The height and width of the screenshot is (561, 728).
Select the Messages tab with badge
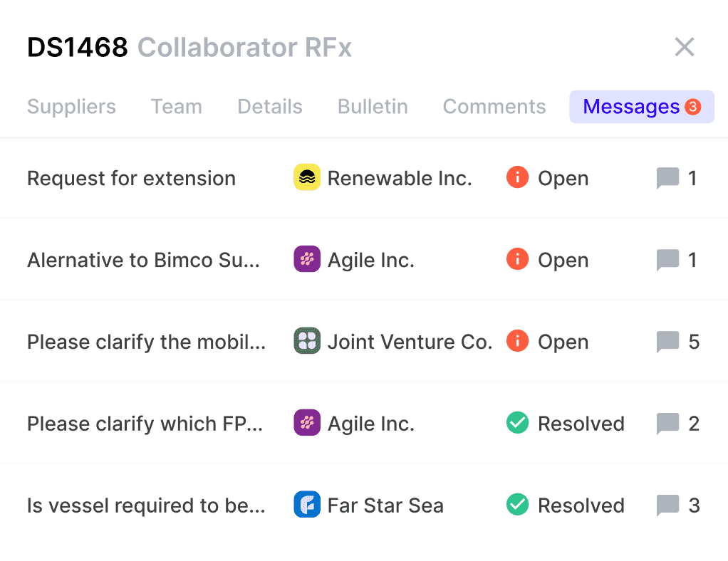coord(642,107)
